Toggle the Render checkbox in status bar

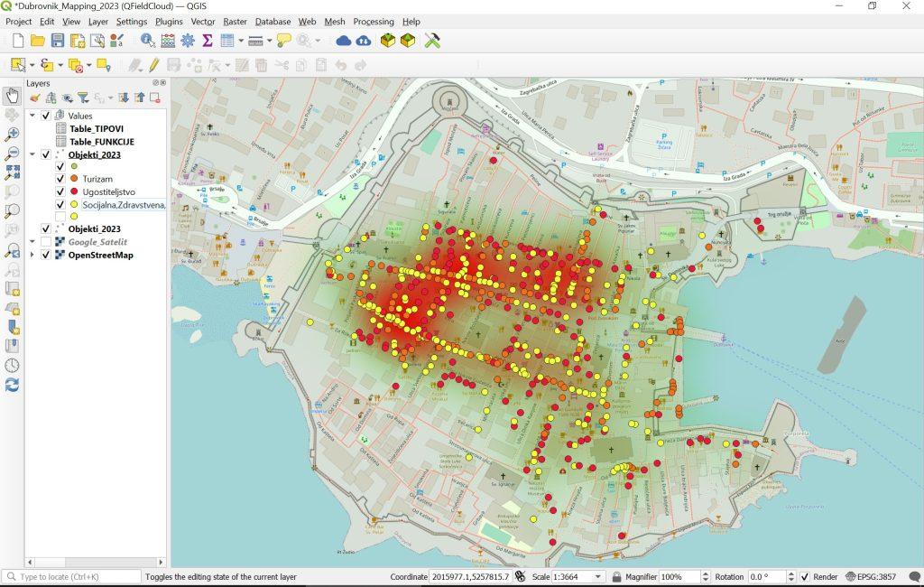[804, 577]
